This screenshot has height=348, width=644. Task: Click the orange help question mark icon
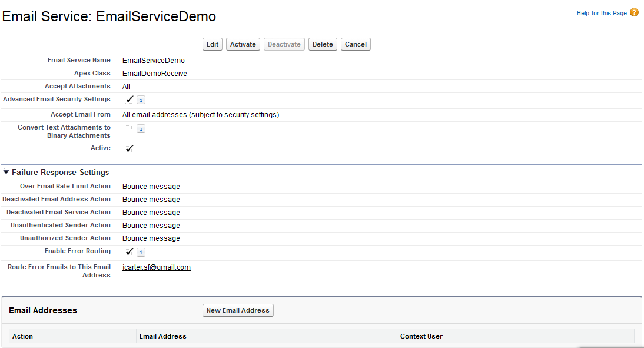click(634, 12)
